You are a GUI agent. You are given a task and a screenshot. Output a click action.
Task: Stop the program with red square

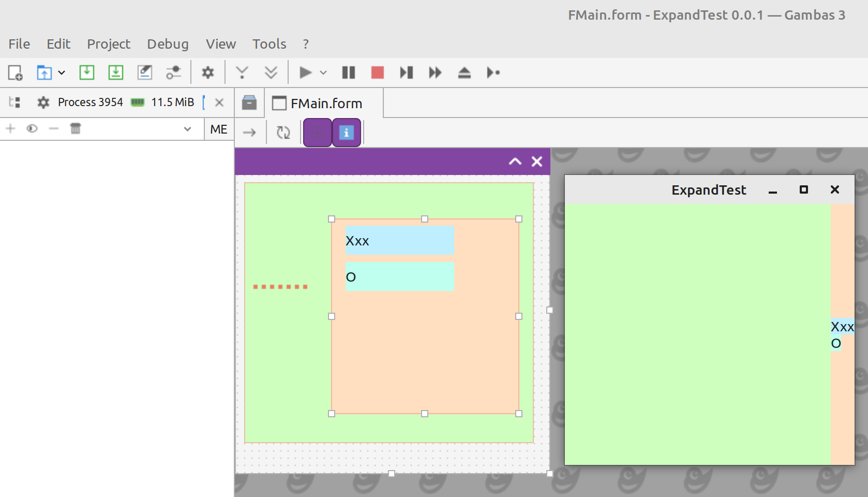[x=378, y=72]
